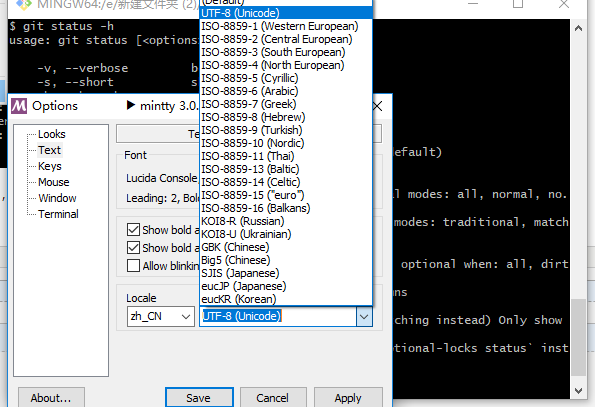The width and height of the screenshot is (595, 407).
Task: Click the mintty Options dialog icon
Action: point(19,106)
